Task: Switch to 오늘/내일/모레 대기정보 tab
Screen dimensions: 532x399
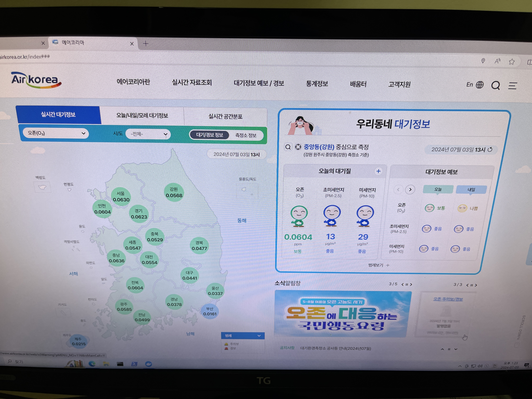Action: 142,116
